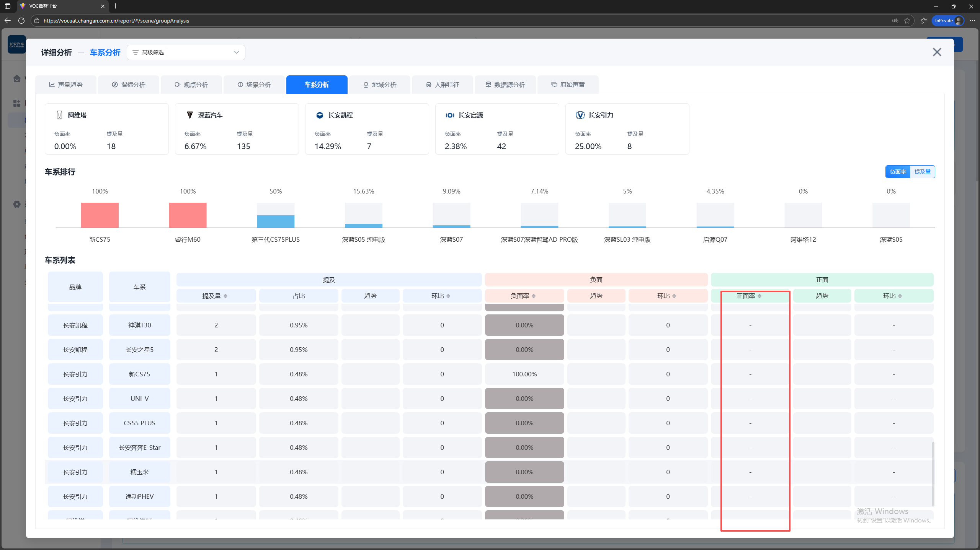Click the 车系分析 breadcrumb link

[105, 52]
